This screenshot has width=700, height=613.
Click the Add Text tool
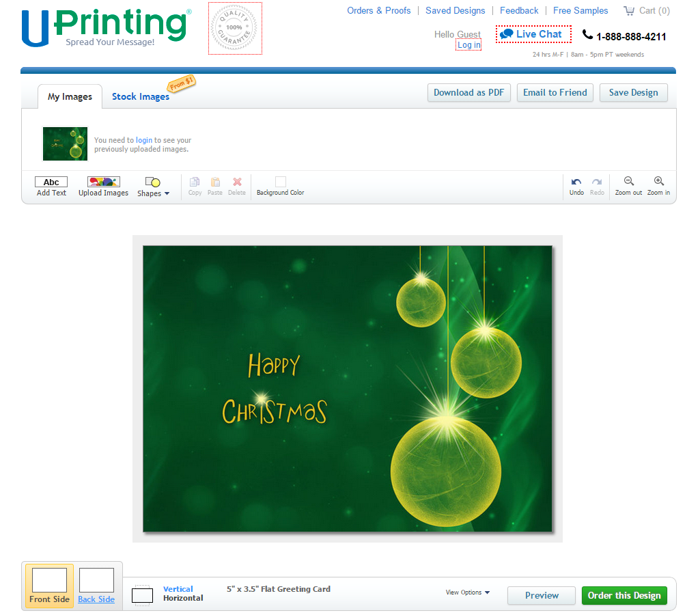51,187
